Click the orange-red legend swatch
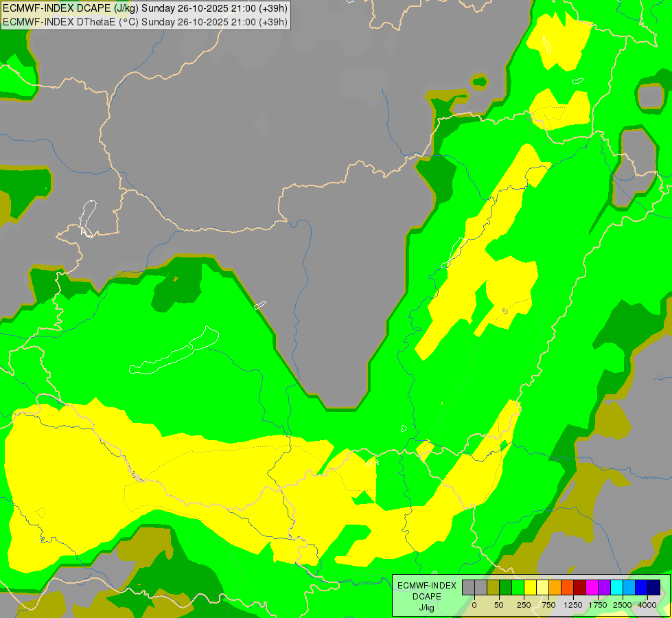The image size is (672, 618). (x=568, y=587)
